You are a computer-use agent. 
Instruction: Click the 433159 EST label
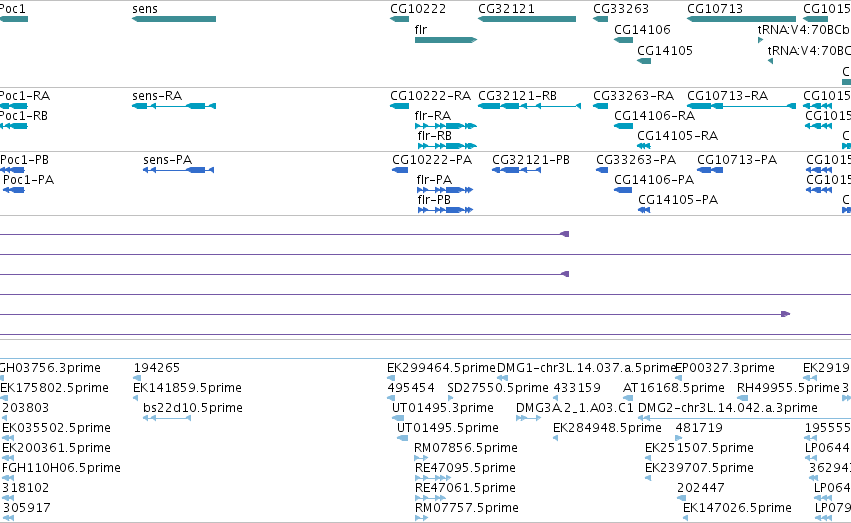[577, 388]
